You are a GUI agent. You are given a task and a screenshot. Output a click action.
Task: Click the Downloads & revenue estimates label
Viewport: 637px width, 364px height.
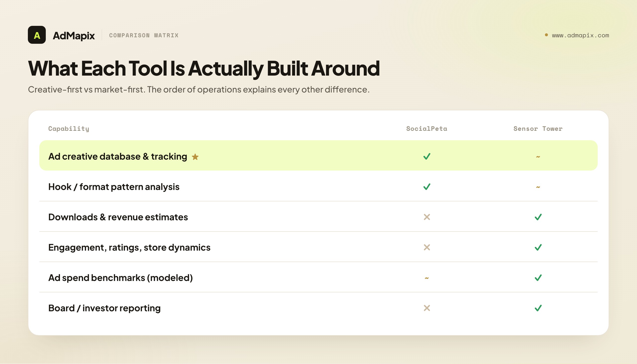click(x=118, y=217)
